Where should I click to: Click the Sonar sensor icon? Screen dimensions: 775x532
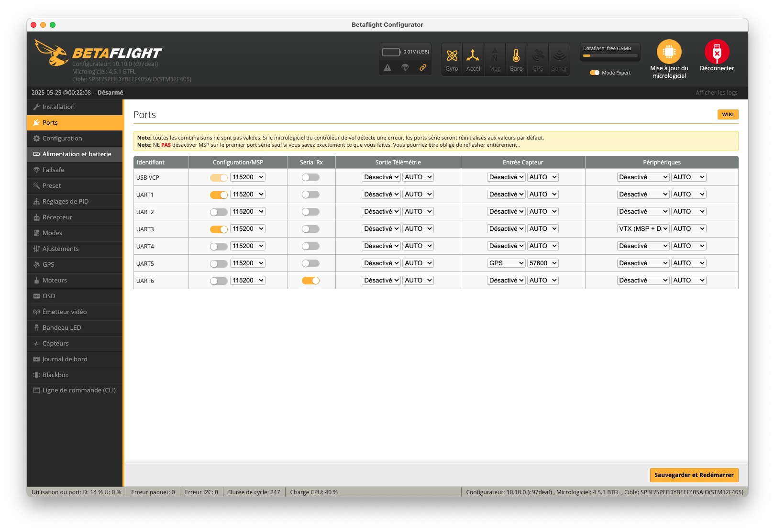coord(559,55)
